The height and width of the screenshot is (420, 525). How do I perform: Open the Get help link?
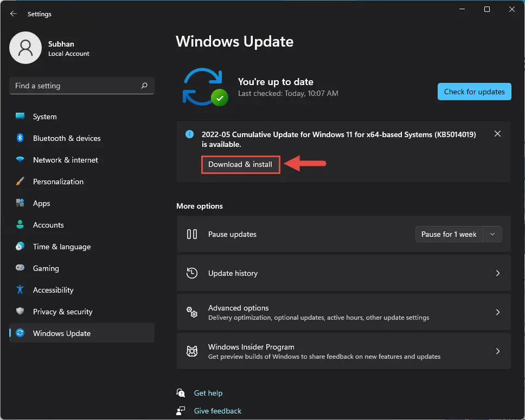pos(208,393)
